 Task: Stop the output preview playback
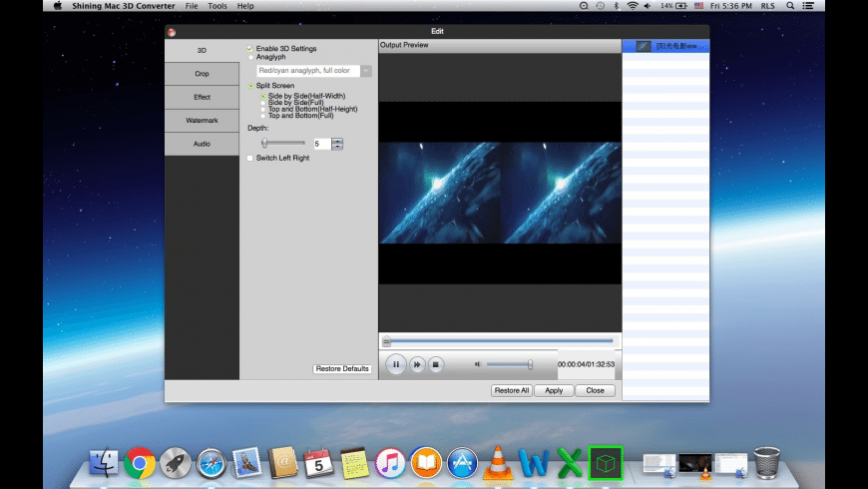(435, 365)
